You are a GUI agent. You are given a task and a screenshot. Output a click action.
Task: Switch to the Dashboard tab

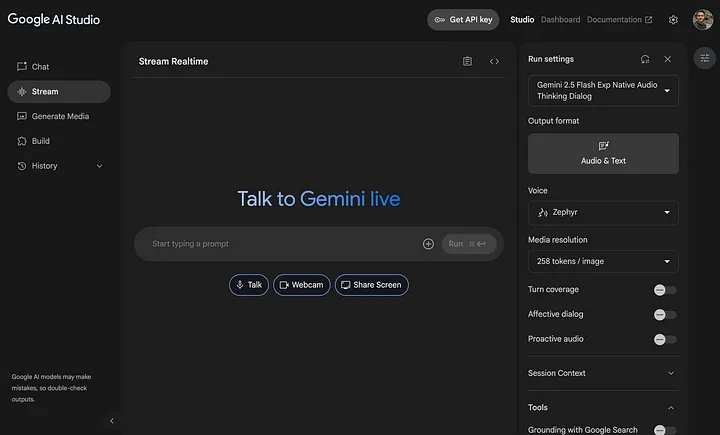click(x=560, y=20)
